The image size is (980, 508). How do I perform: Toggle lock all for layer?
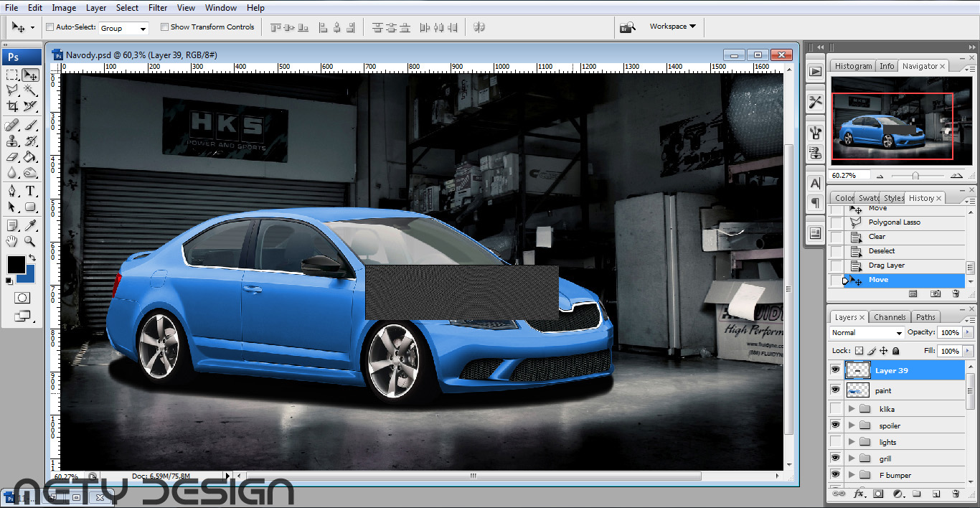pos(895,351)
